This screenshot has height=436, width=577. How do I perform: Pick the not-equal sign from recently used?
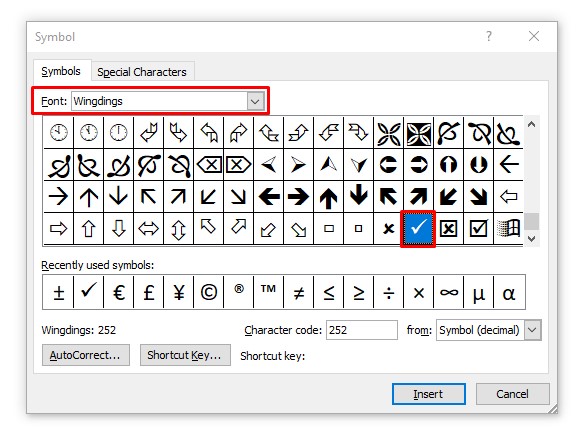click(298, 292)
